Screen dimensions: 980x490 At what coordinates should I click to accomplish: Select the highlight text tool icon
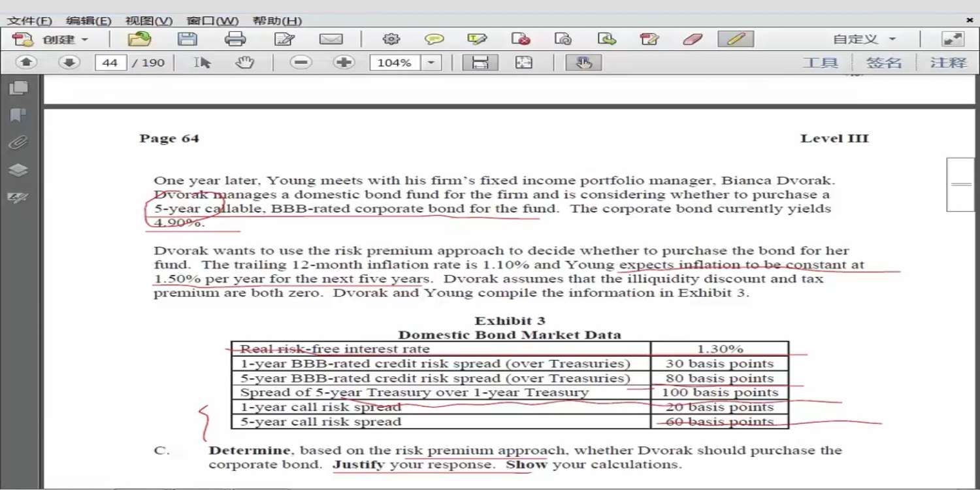click(x=477, y=39)
